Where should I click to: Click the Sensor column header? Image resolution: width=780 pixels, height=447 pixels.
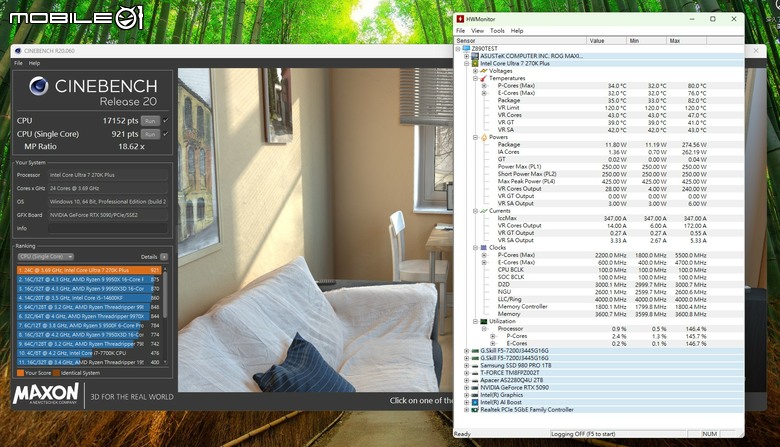(521, 41)
